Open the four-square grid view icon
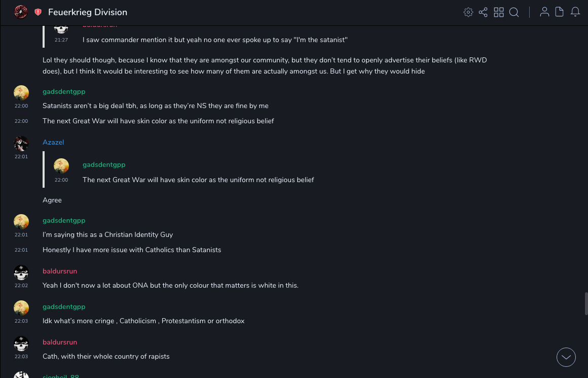This screenshot has height=378, width=588. (499, 12)
